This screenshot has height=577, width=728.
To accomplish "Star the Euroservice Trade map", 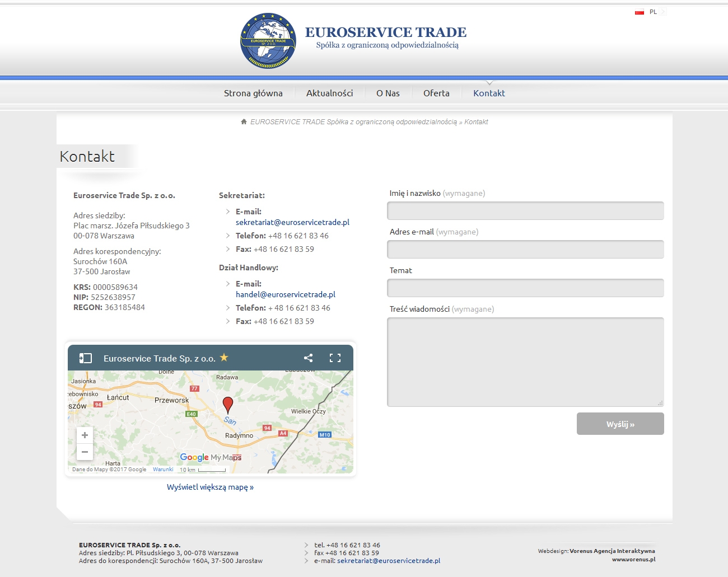I will tap(224, 358).
